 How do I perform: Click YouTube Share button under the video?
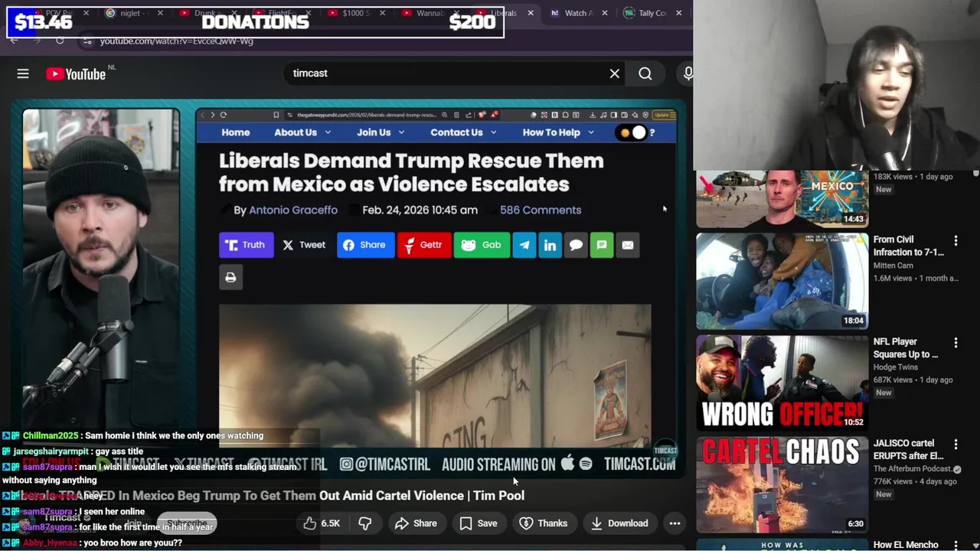click(416, 523)
